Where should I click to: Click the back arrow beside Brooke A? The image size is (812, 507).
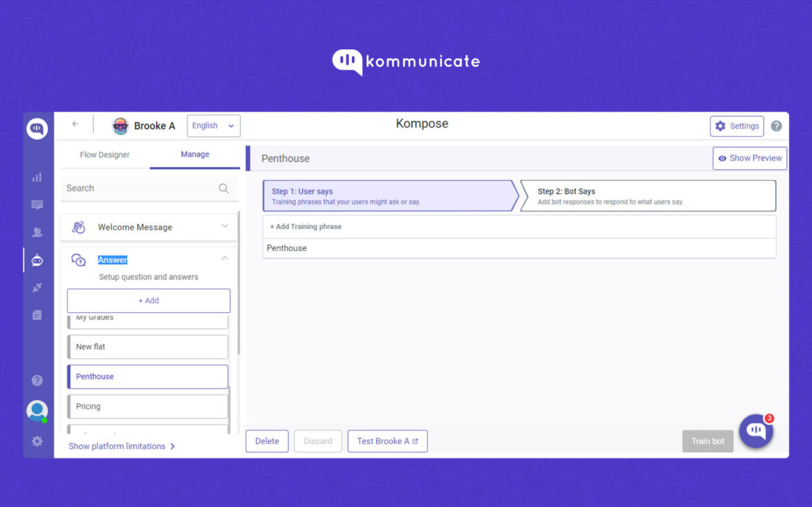(76, 125)
